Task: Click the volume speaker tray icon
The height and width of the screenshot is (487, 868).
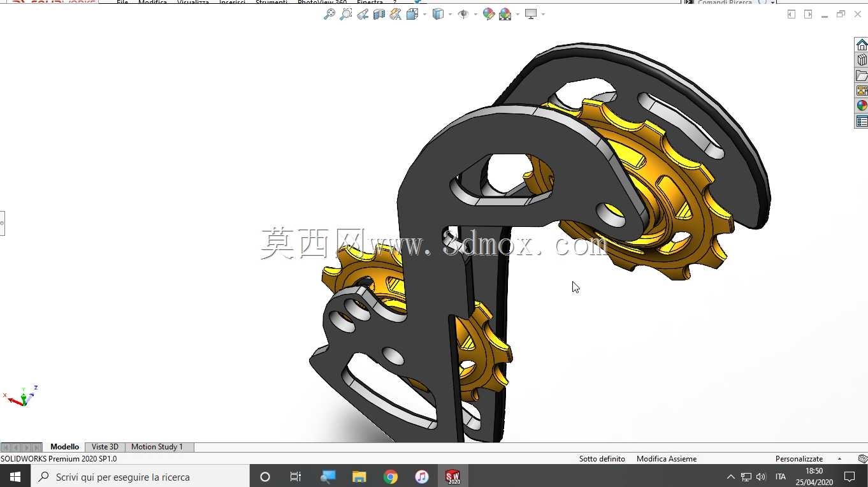Action: [761, 477]
